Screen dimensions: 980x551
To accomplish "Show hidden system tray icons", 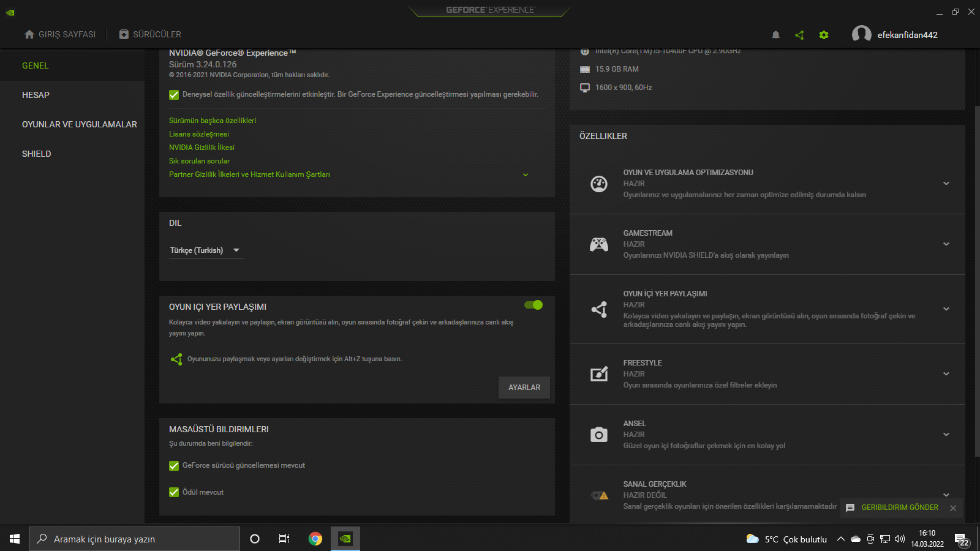I will (841, 539).
